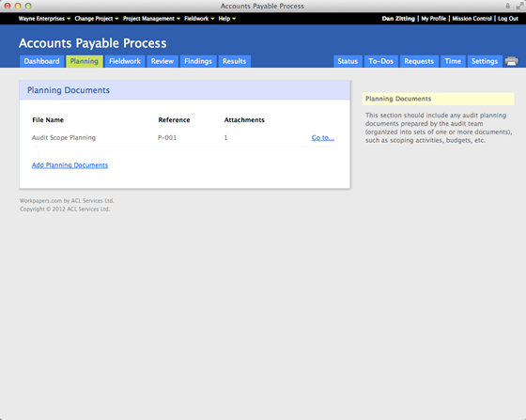Click the File Name column header

point(48,119)
